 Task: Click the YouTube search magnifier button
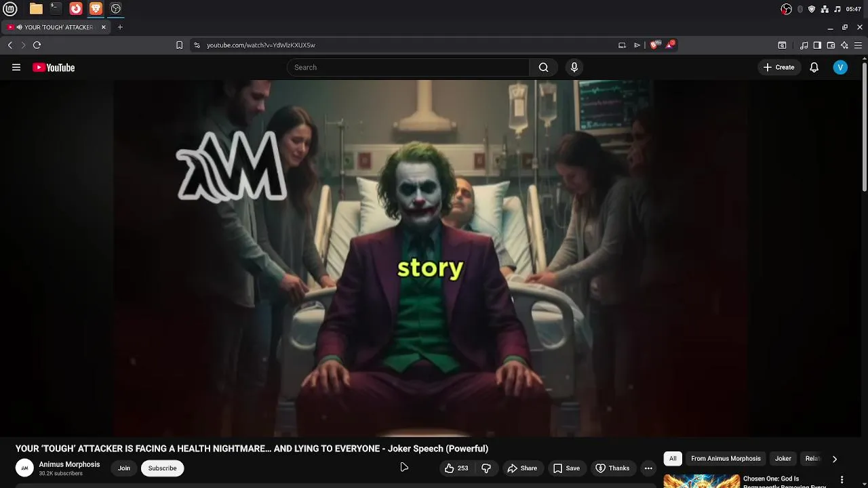543,67
